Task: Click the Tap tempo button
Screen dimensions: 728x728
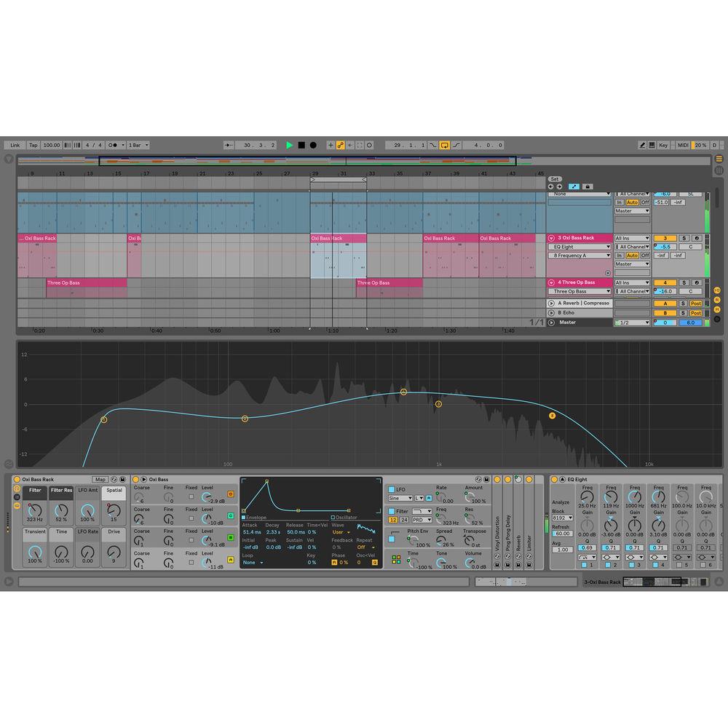Action: click(32, 145)
